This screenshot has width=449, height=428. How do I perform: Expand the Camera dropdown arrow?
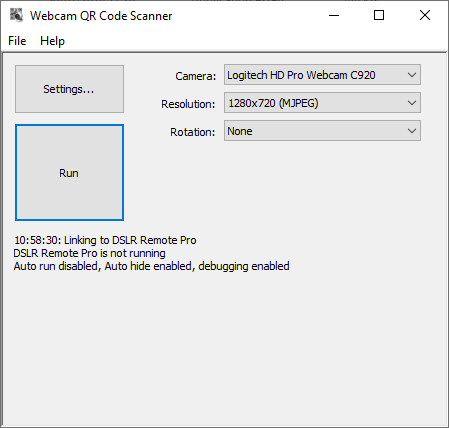412,75
